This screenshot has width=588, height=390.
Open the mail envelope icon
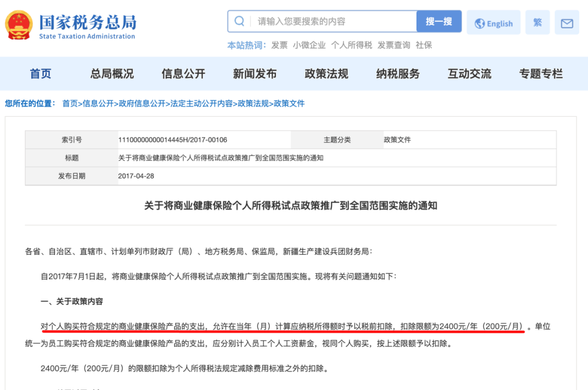(x=567, y=23)
